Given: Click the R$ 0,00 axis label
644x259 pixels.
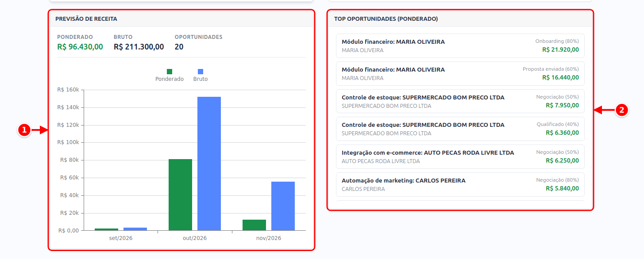Looking at the screenshot, I should pos(69,231).
